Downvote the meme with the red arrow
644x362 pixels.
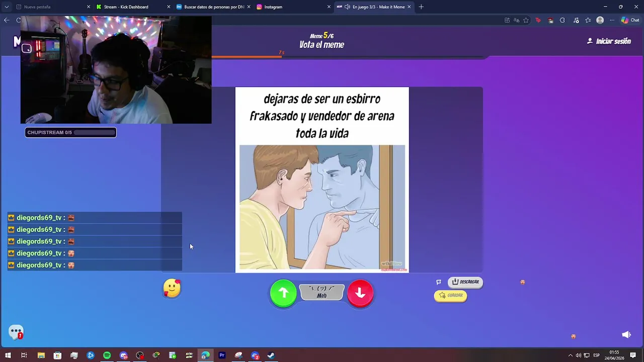[360, 293]
